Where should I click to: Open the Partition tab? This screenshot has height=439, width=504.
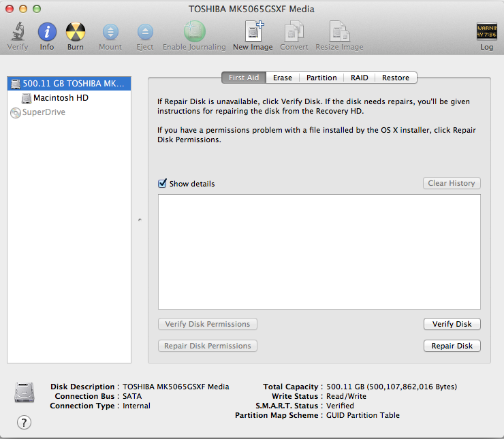[321, 78]
